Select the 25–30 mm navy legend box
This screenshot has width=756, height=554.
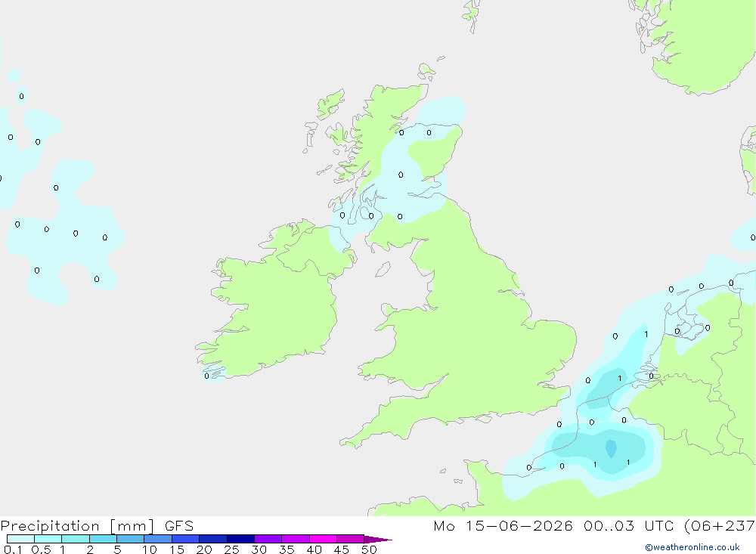point(240,539)
